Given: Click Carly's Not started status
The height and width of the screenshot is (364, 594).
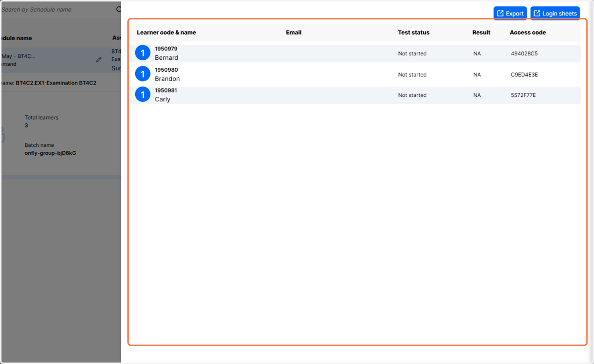Looking at the screenshot, I should pyautogui.click(x=412, y=95).
